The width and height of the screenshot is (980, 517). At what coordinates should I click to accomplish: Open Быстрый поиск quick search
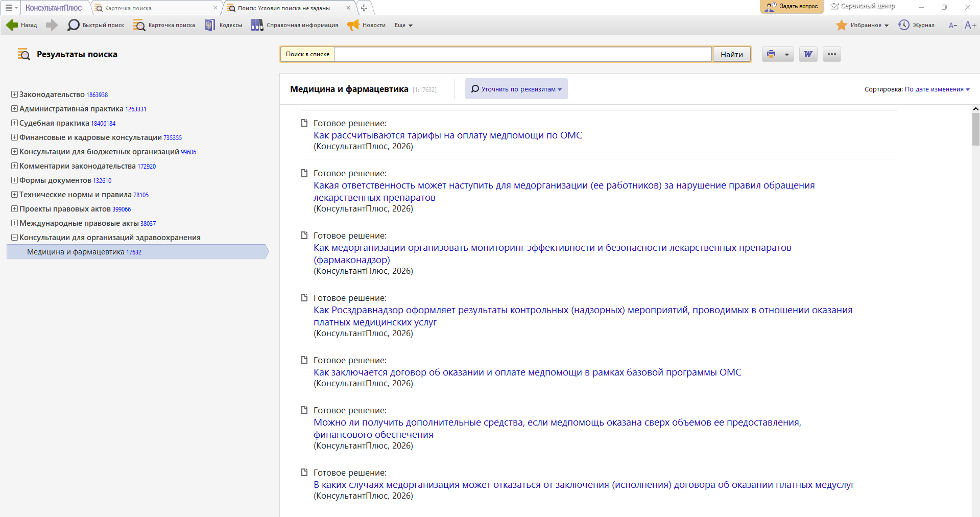96,25
